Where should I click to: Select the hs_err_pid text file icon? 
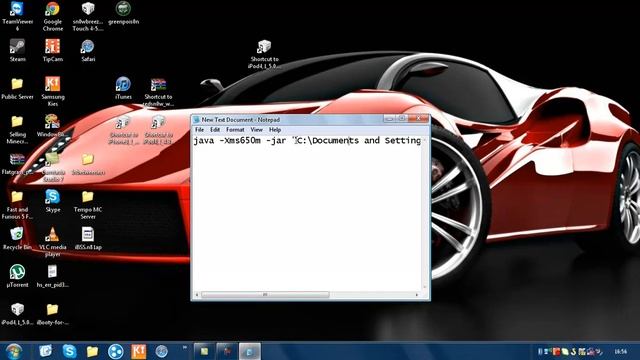53,276
